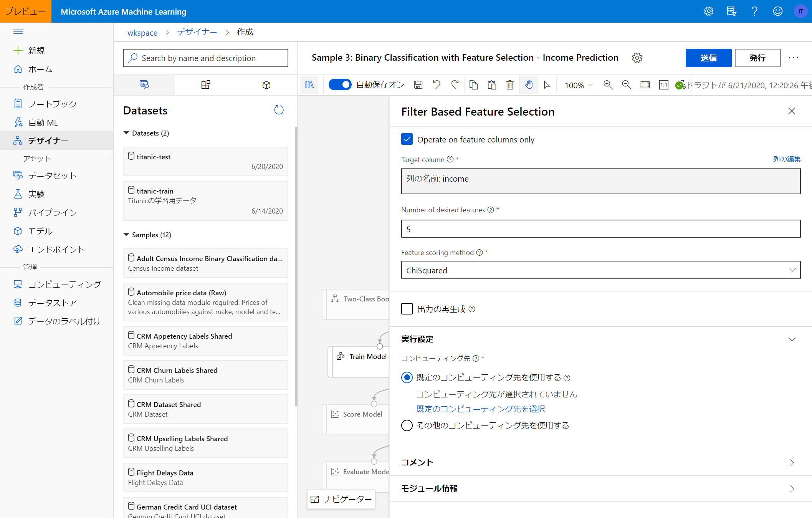Uncheck Operate on feature columns only
This screenshot has height=518, width=812.
click(x=407, y=139)
